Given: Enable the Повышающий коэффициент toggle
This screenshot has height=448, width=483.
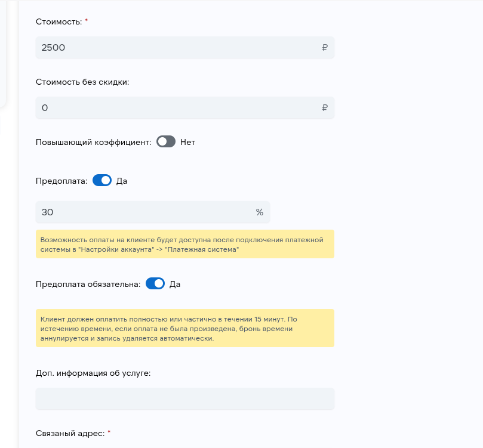Looking at the screenshot, I should [165, 141].
